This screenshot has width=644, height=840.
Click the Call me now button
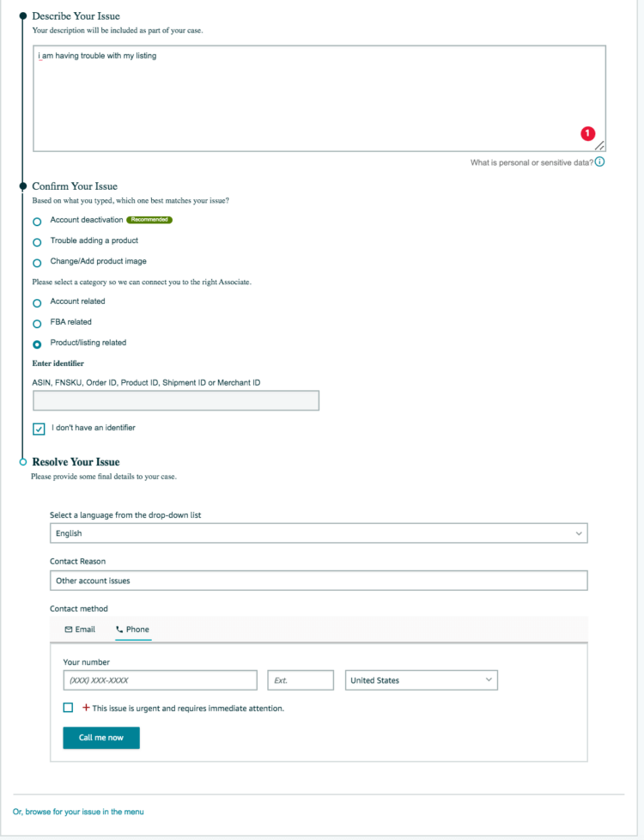[101, 738]
